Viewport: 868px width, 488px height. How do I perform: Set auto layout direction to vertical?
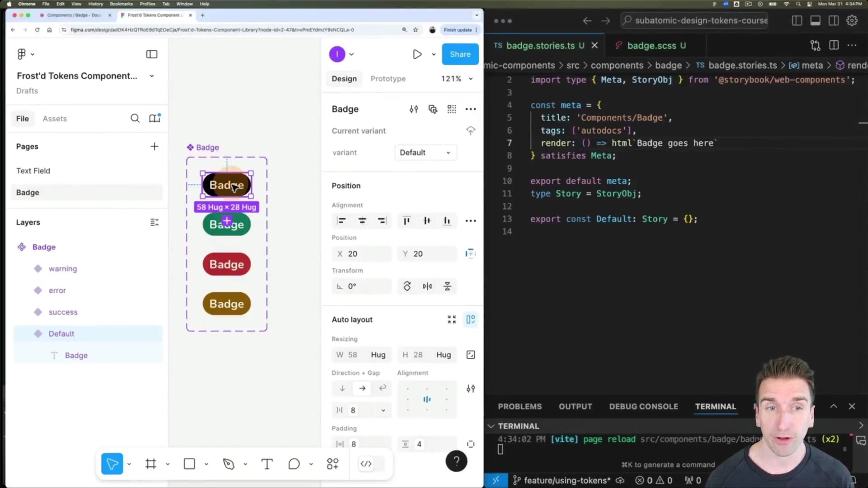342,388
